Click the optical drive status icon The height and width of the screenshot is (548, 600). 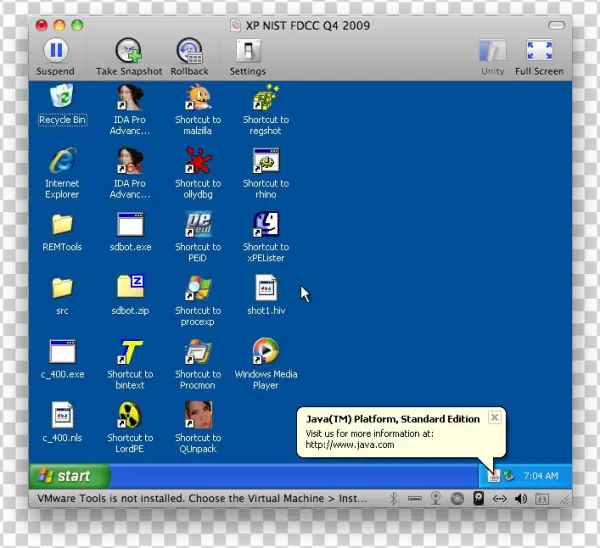415,499
